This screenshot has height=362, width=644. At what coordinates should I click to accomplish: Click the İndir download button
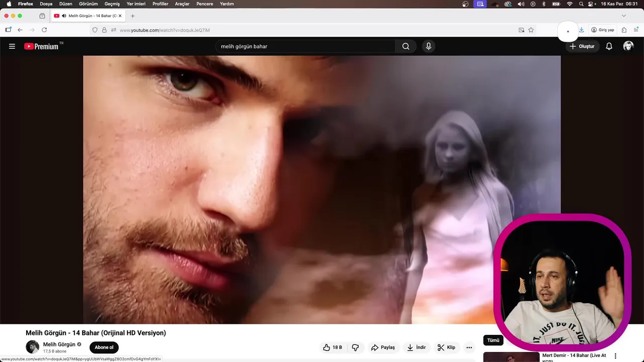[417, 347]
